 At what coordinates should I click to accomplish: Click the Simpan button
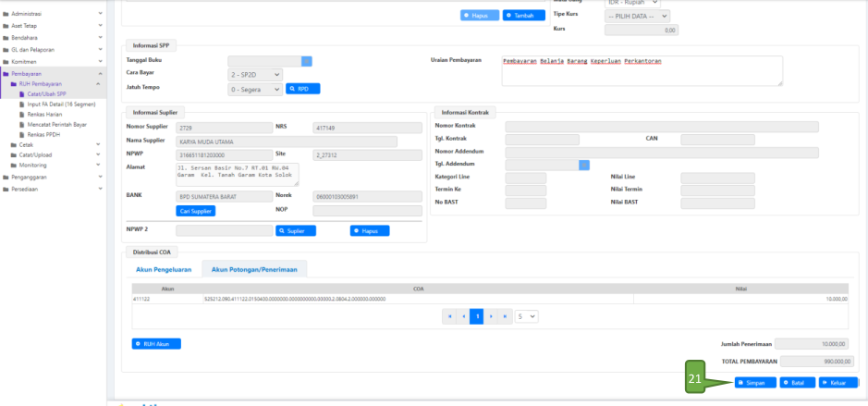(x=755, y=382)
